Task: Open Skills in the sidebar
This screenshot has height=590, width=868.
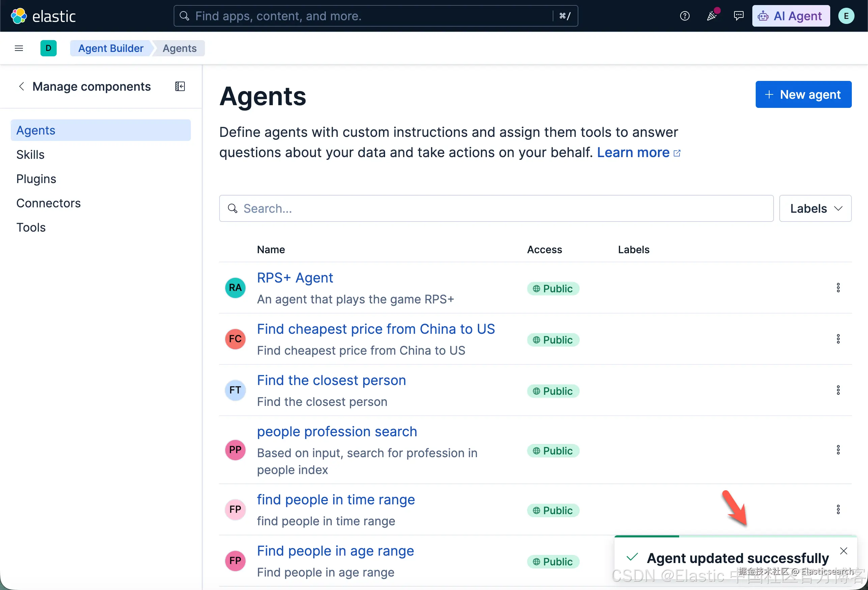Action: [x=30, y=155]
